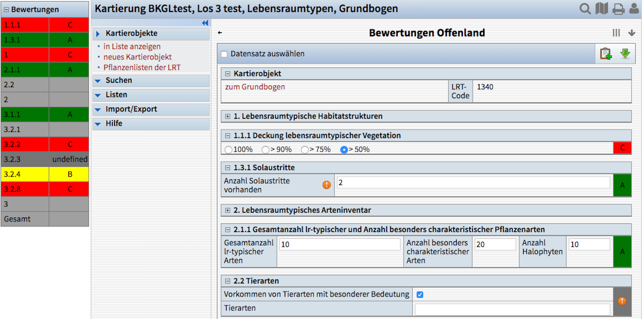Click the zum Grundbogen link
This screenshot has height=319, width=644.
255,87
